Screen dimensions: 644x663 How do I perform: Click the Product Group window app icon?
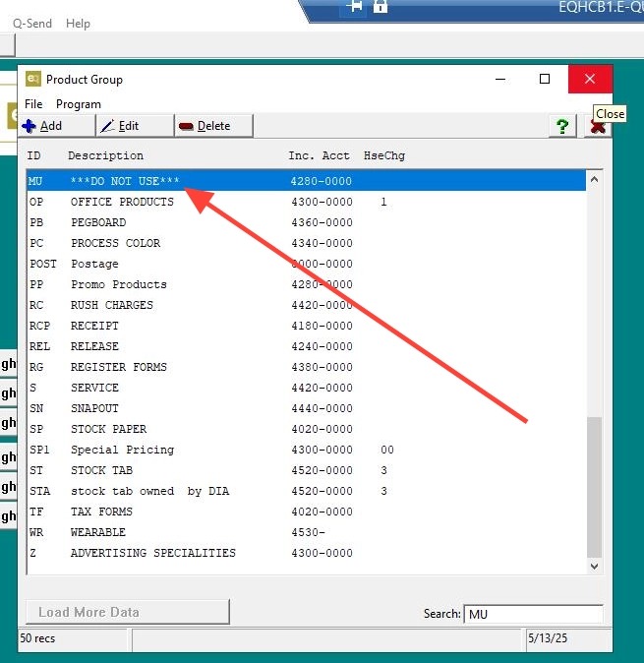tap(33, 79)
